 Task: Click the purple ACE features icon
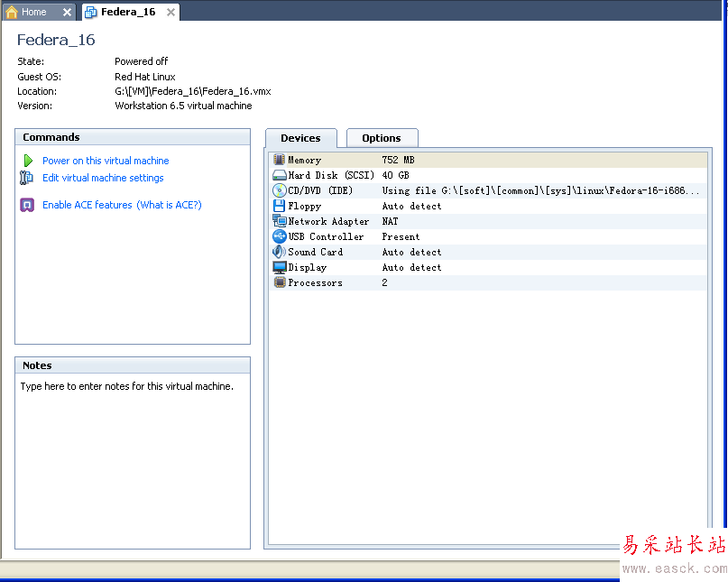[x=27, y=205]
